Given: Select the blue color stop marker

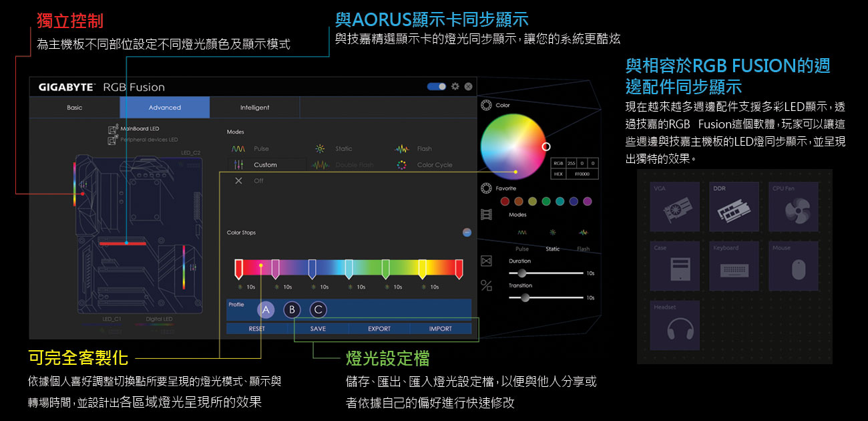Looking at the screenshot, I should coord(312,269).
